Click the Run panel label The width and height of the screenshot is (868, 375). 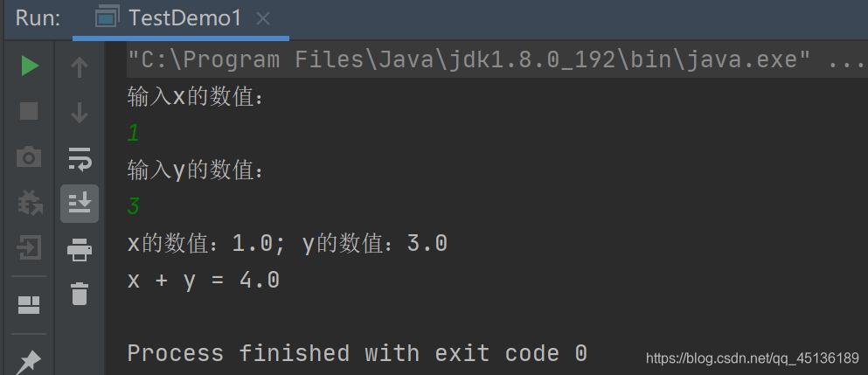pyautogui.click(x=38, y=18)
